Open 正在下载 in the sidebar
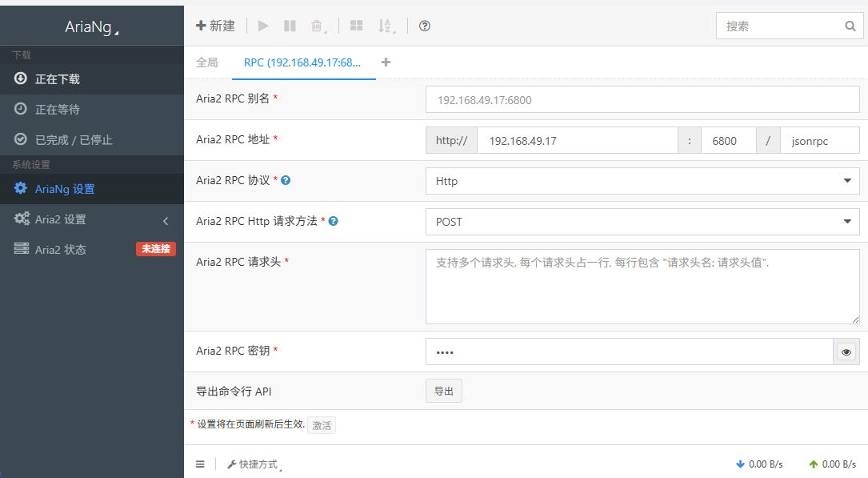This screenshot has height=478, width=868. coord(58,79)
